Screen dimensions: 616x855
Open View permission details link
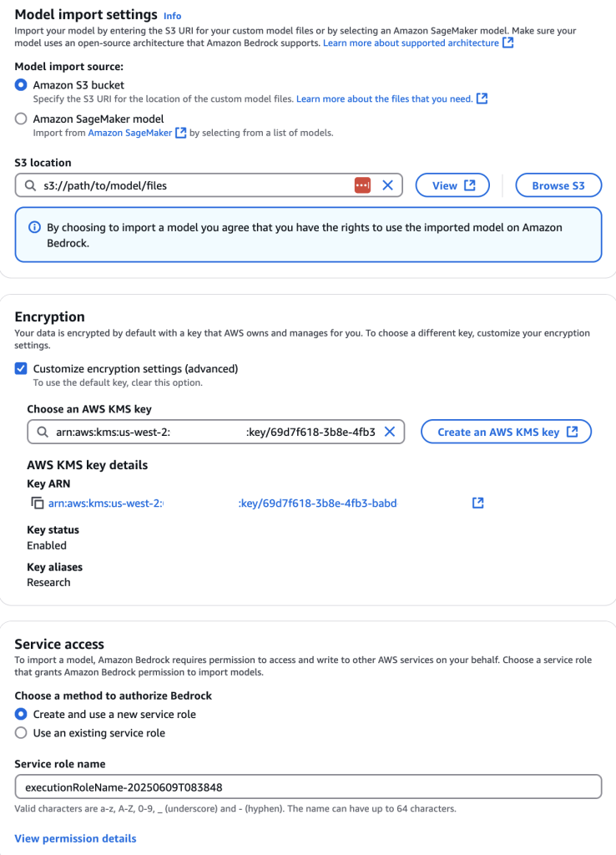tap(75, 838)
